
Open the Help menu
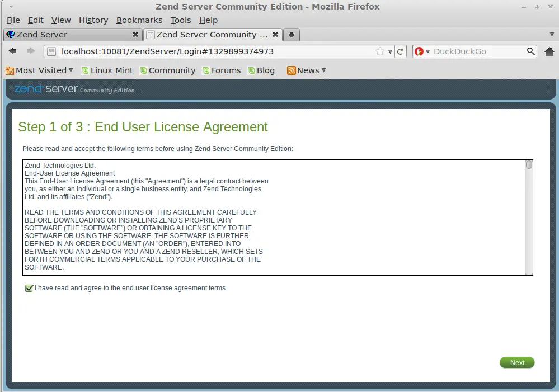click(208, 20)
